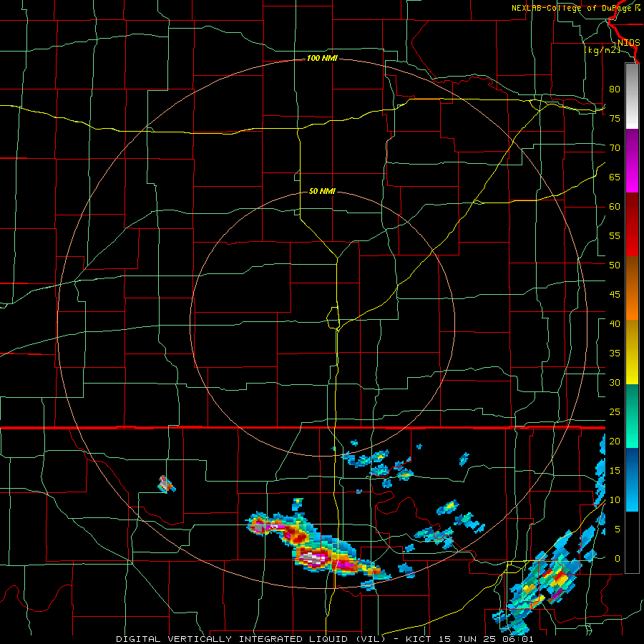Click the 55 value on the scale

click(615, 235)
